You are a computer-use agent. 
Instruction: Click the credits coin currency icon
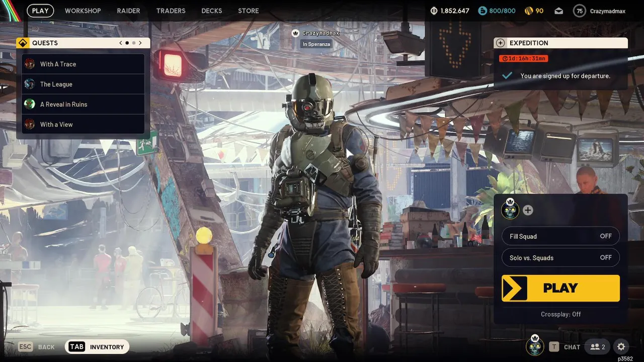434,11
